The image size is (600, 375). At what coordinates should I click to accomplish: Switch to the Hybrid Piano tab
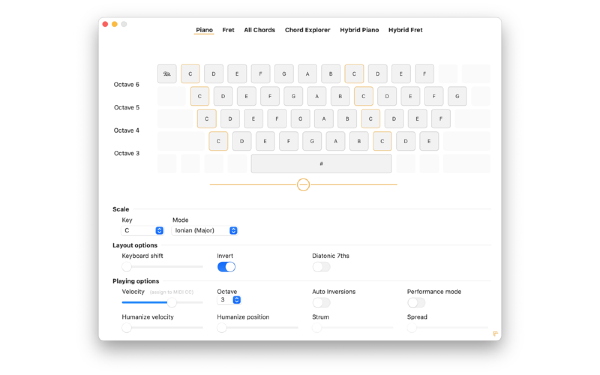(359, 30)
